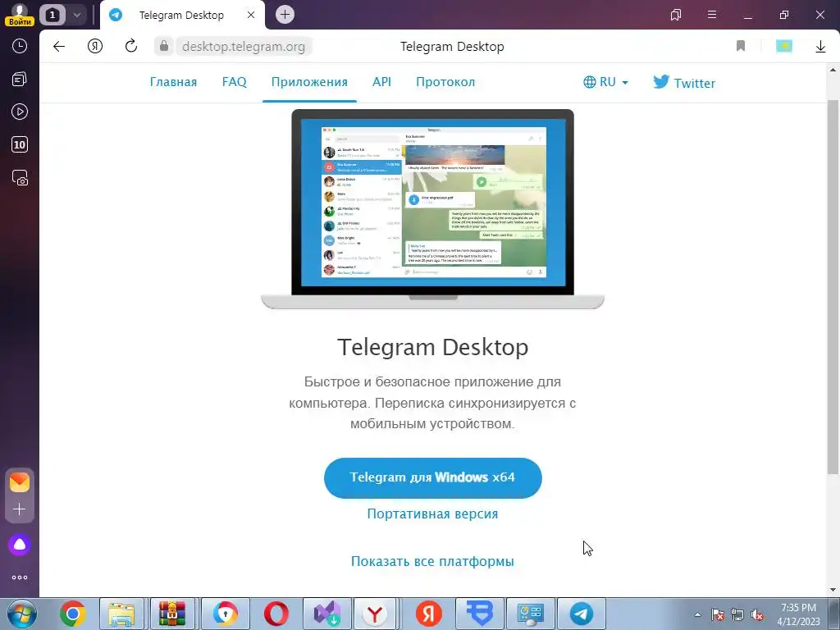Image resolution: width=840 pixels, height=630 pixels.
Task: Bookmark this page with bookmark icon
Action: 741,46
